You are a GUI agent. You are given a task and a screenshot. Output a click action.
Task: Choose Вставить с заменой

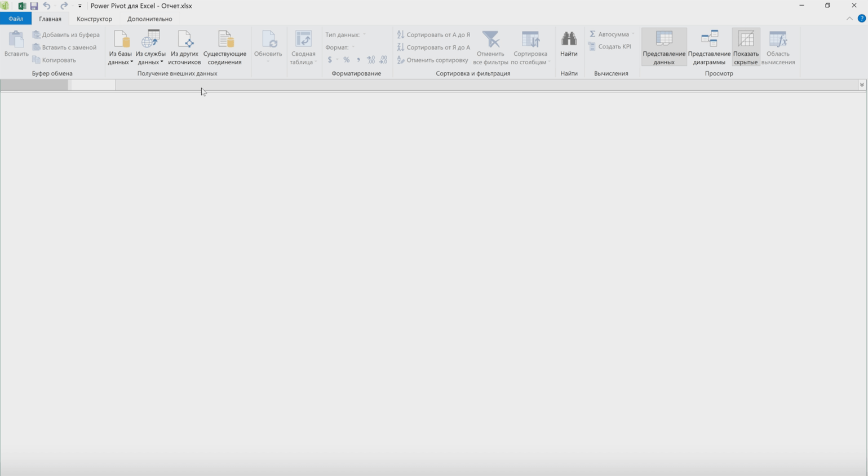[64, 47]
